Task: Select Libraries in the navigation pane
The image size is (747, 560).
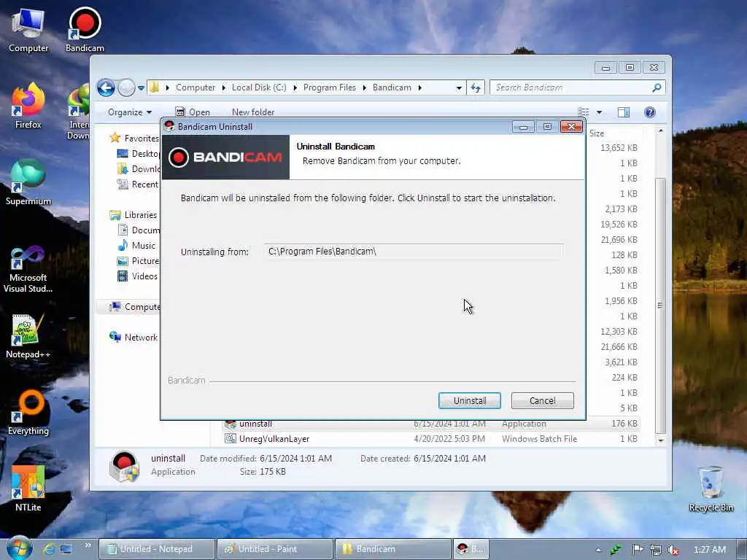Action: [133, 215]
